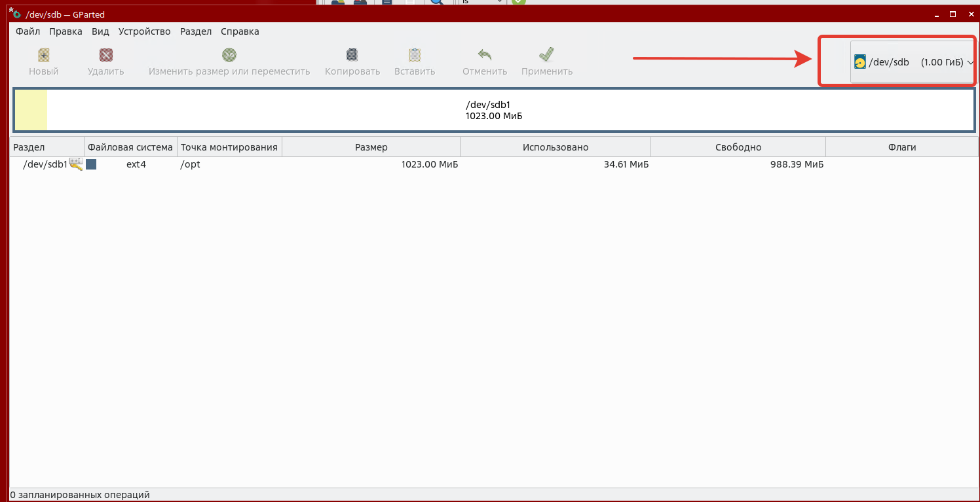Click the Раздел column header
Viewport: 980px width, 502px height.
pyautogui.click(x=47, y=147)
